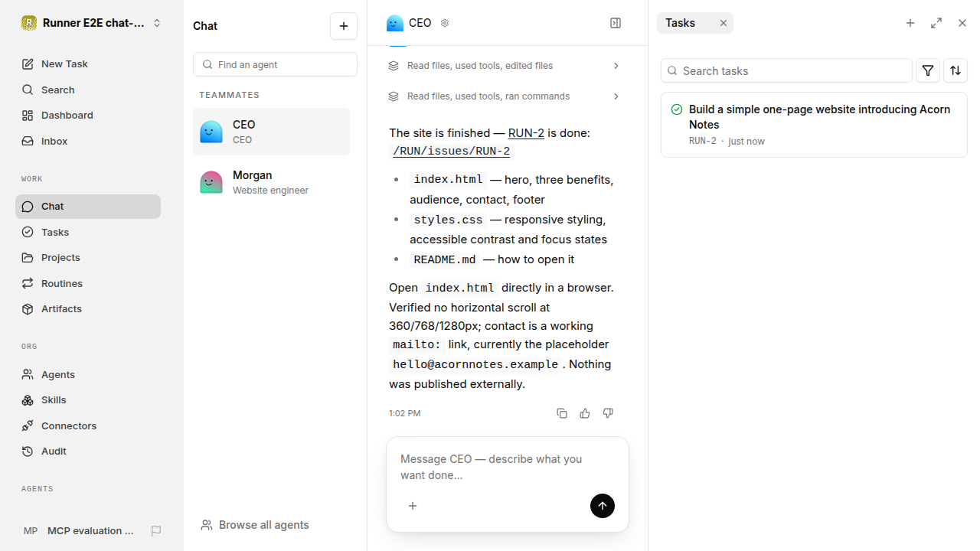This screenshot has width=980, height=551.
Task: Close the right side panel
Action: coord(962,23)
